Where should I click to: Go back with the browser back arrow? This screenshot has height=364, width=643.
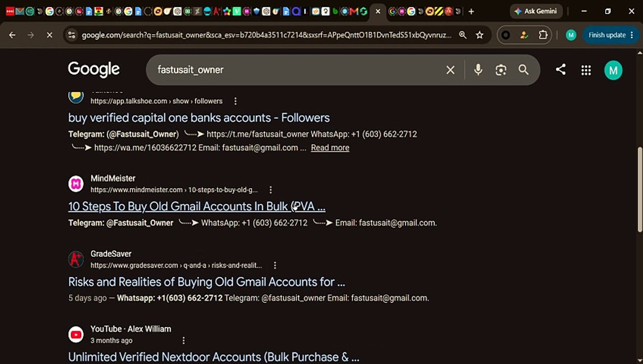pyautogui.click(x=12, y=35)
